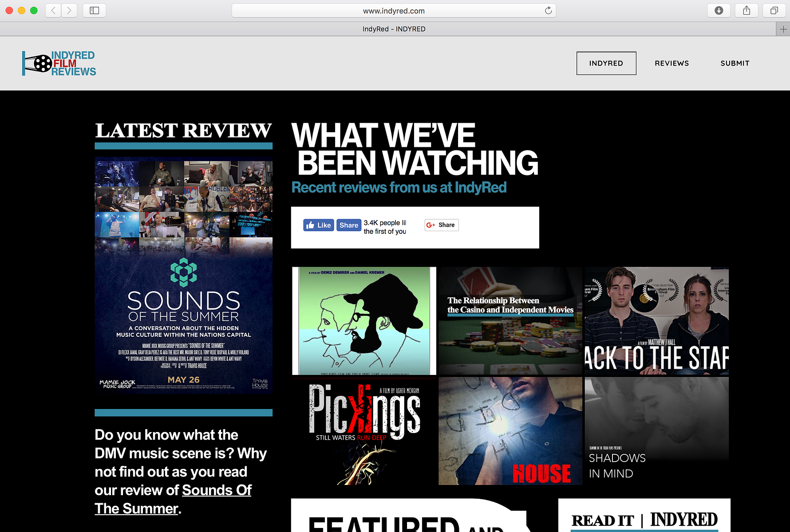Image resolution: width=790 pixels, height=532 pixels.
Task: Open the Back To The Start film thumbnail
Action: tap(657, 321)
